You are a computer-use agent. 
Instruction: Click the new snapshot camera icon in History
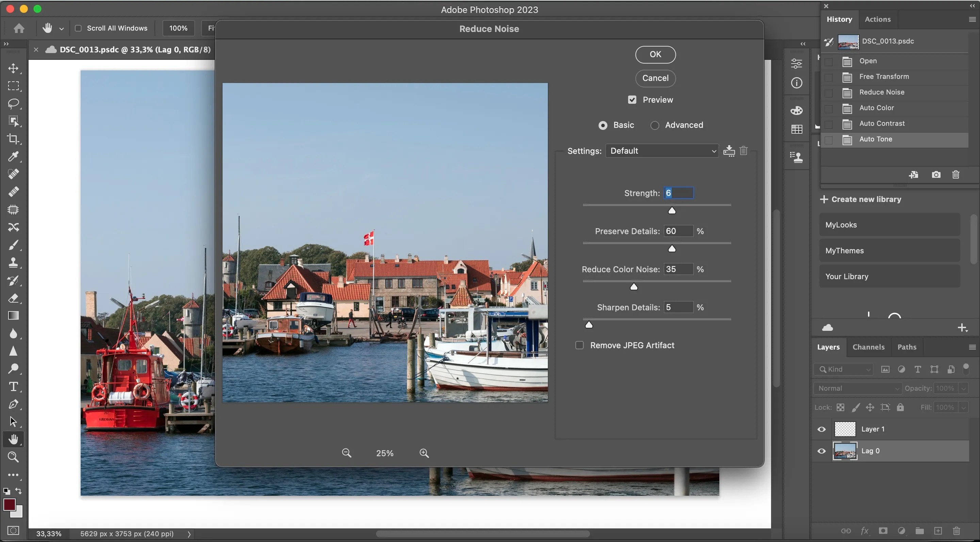tap(936, 174)
